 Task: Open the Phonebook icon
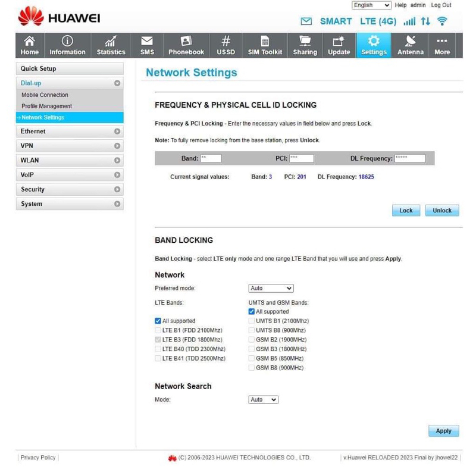[x=186, y=41]
